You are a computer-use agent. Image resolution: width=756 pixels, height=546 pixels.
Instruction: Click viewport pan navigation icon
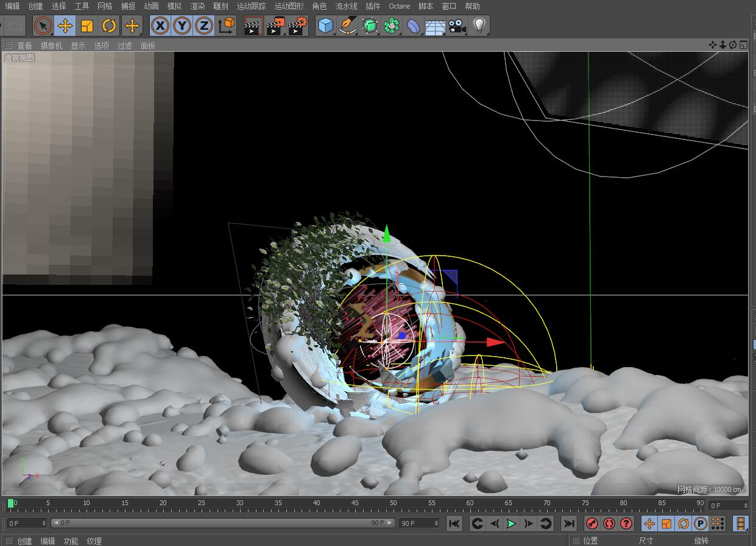click(713, 45)
